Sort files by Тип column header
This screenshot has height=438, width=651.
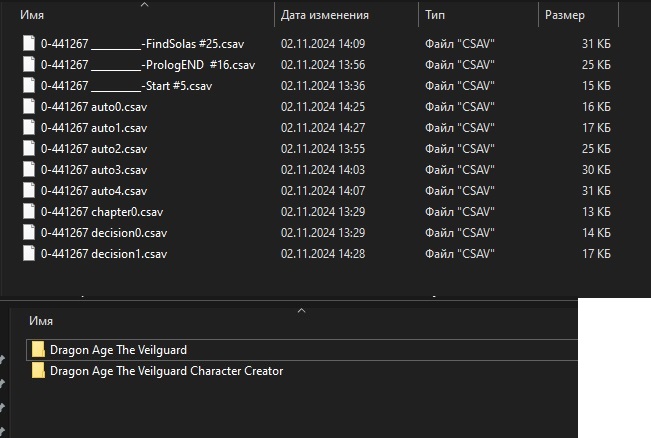click(x=435, y=15)
